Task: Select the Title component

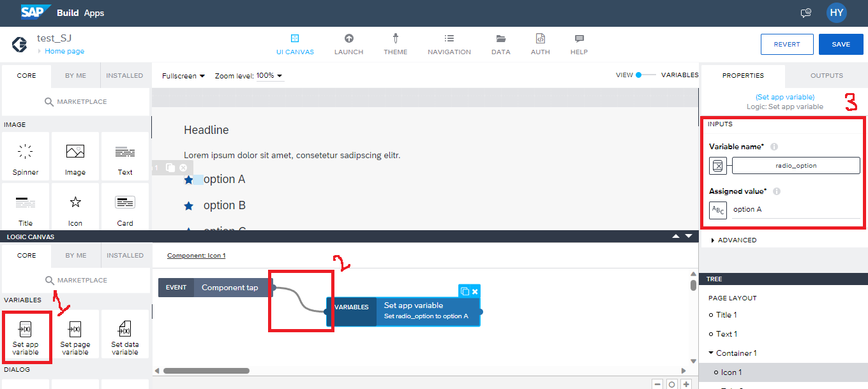Action: point(26,207)
